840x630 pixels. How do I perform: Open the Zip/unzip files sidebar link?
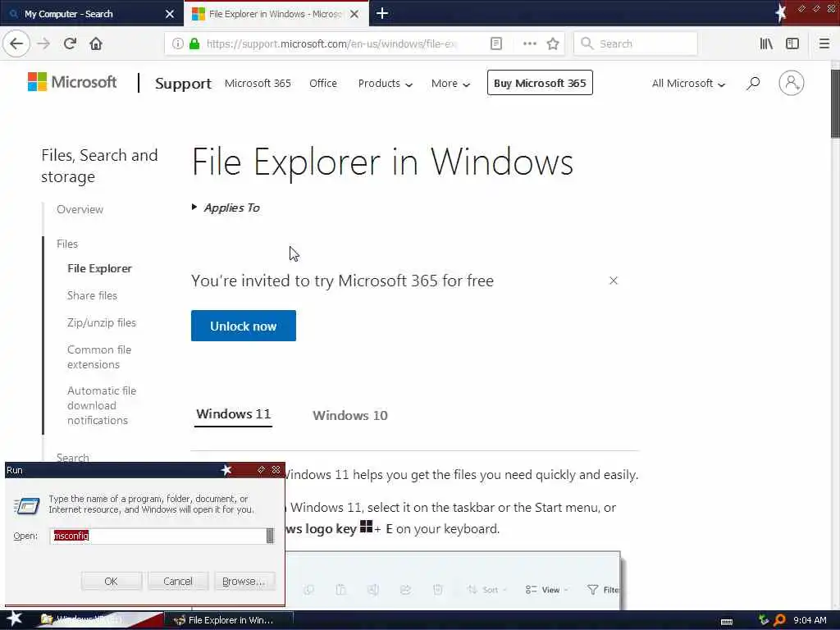pyautogui.click(x=102, y=322)
